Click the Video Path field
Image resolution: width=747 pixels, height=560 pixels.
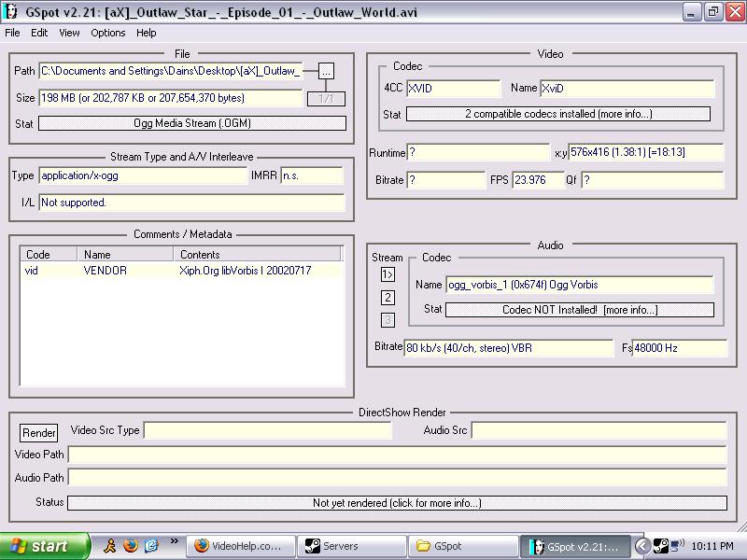coord(398,455)
